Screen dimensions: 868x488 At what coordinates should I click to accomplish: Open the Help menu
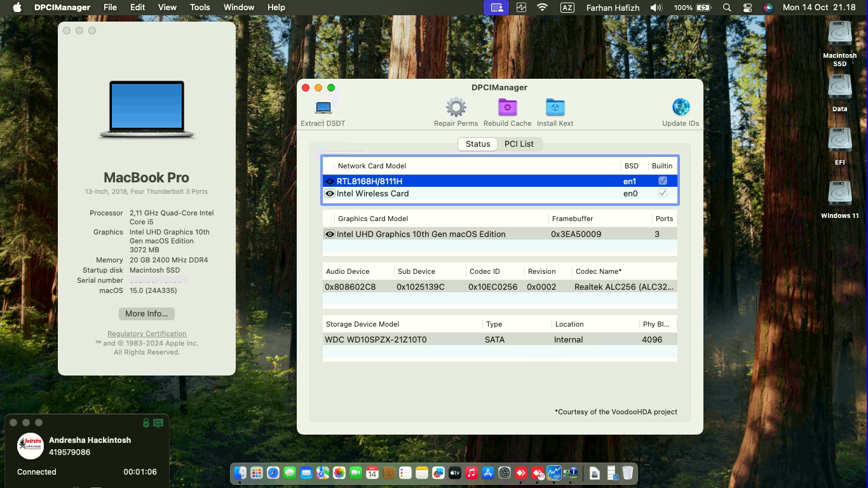(x=276, y=7)
